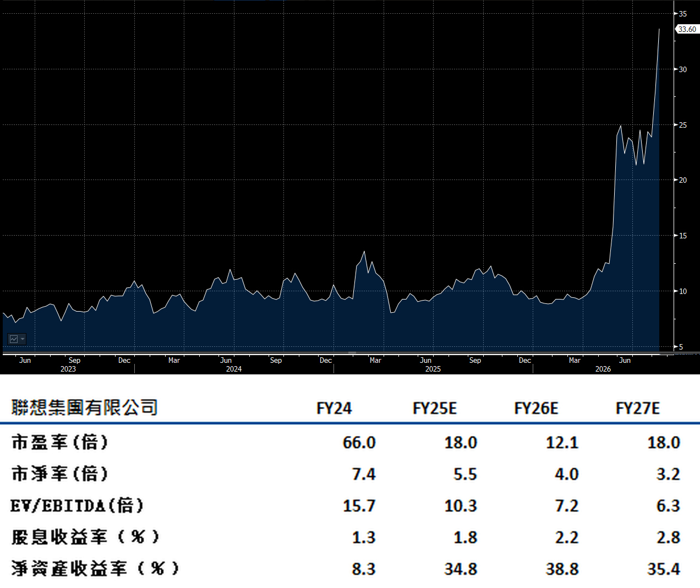This screenshot has width=700, height=588.
Task: Click the FY27E column header
Action: (638, 409)
